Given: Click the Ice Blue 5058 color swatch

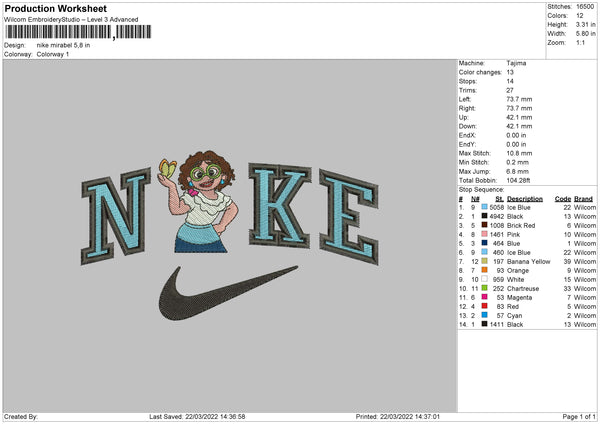Looking at the screenshot, I should tap(484, 207).
